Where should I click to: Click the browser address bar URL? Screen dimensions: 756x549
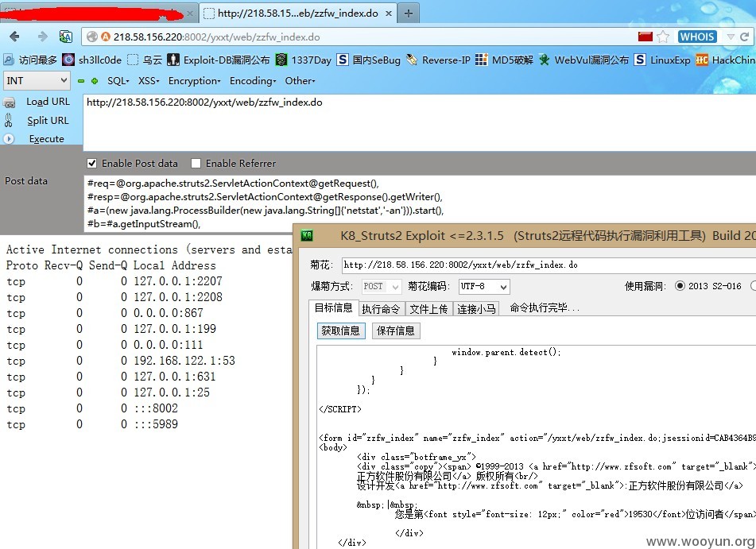point(216,37)
